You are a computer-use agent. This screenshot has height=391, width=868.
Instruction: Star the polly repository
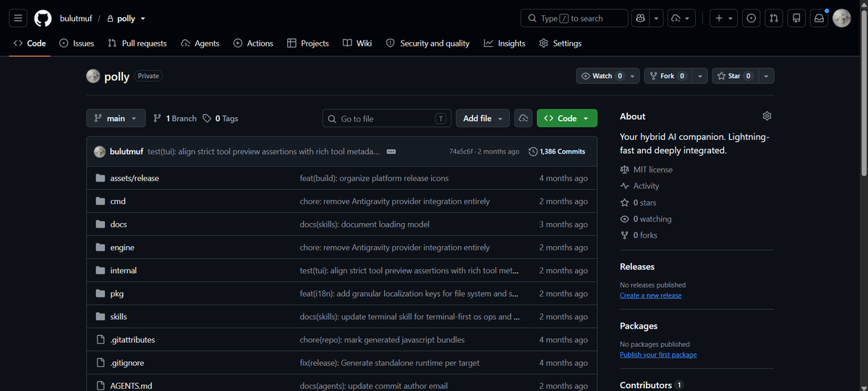734,76
